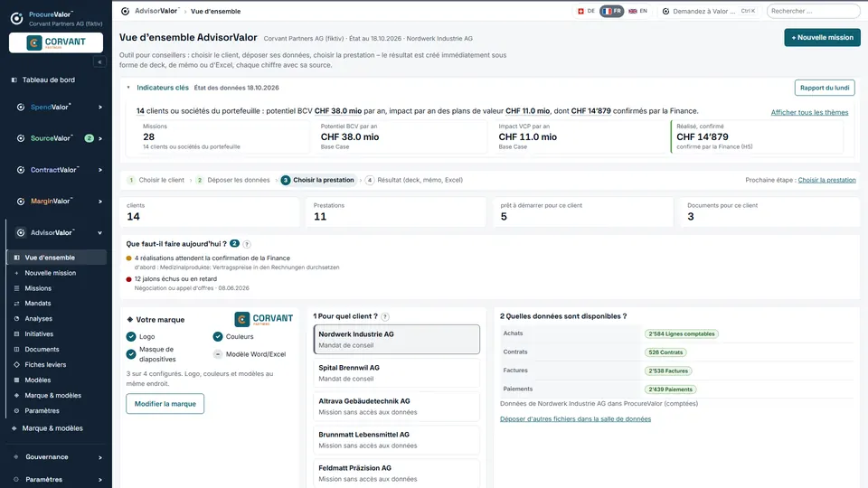Click the Analyses sidebar icon
This screenshot has height=488, width=868.
[16, 319]
